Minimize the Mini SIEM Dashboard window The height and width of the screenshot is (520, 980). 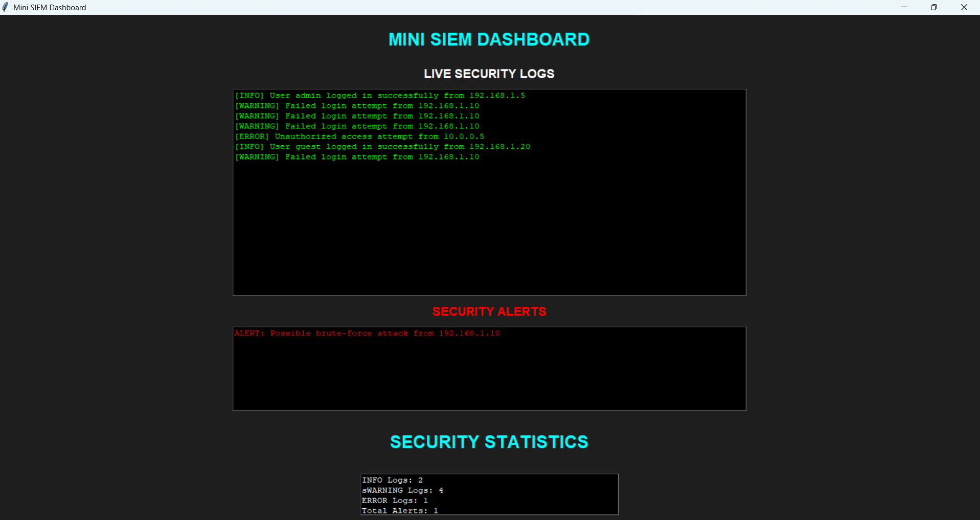[x=904, y=7]
